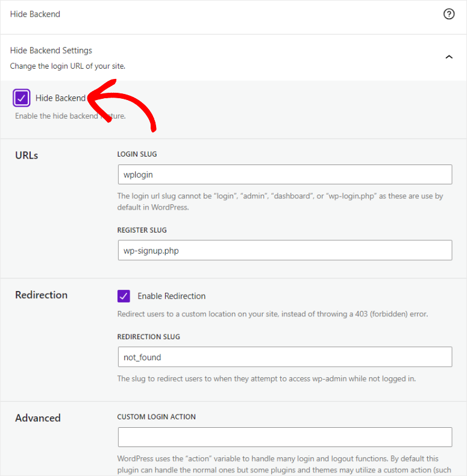Click the Login Slug input field
Image resolution: width=467 pixels, height=476 pixels.
pyautogui.click(x=285, y=175)
